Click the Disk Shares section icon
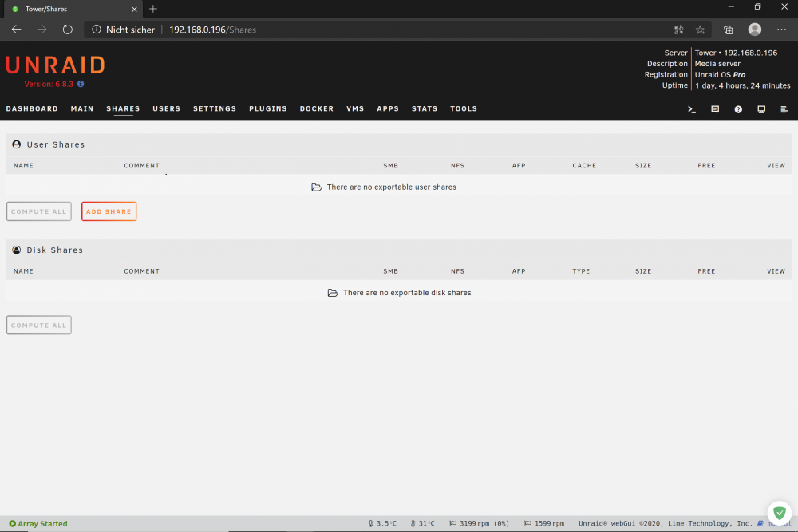Viewport: 798px width, 532px height. click(16, 250)
